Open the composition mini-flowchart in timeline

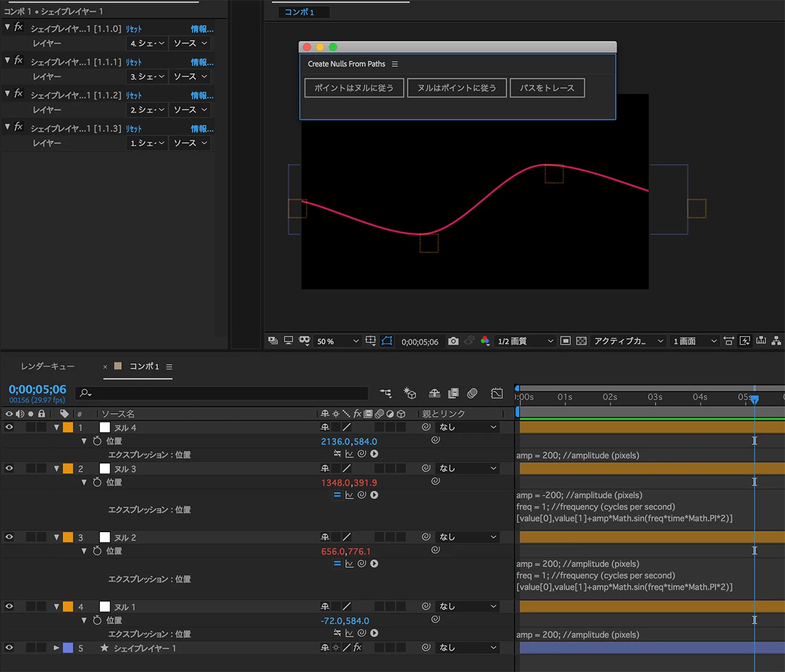click(386, 393)
